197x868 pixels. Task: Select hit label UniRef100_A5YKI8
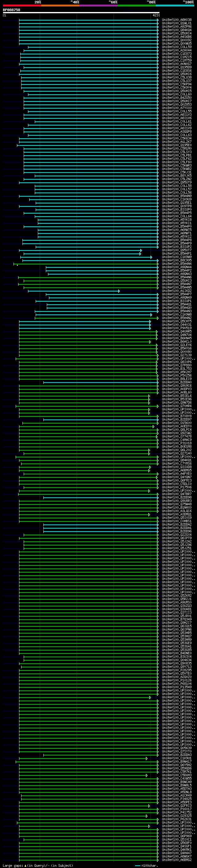(x=177, y=220)
